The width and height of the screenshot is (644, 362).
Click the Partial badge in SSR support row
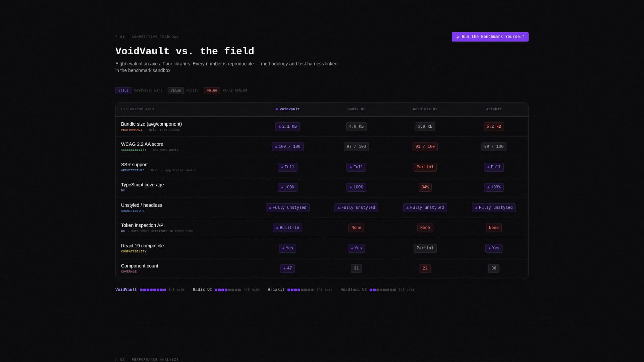point(425,167)
